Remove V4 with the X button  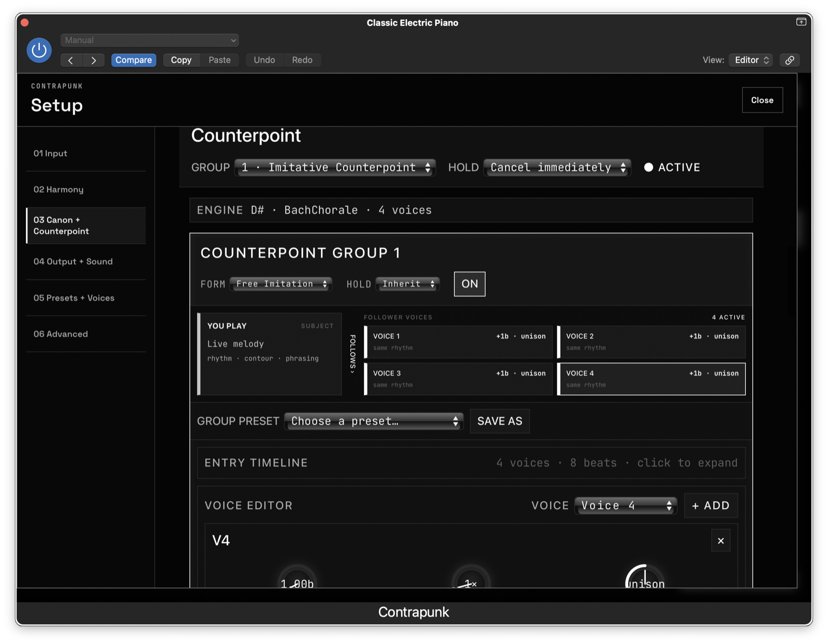720,541
